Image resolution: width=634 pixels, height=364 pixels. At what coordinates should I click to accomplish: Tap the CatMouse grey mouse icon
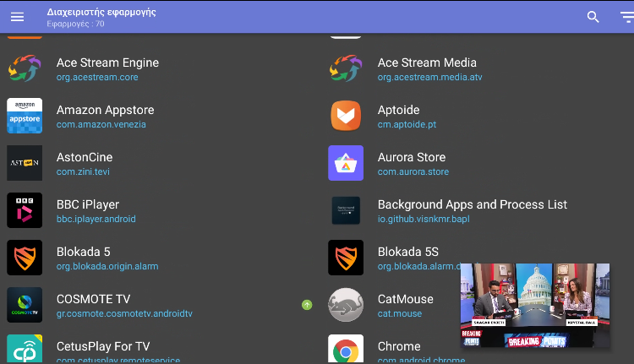[346, 305]
